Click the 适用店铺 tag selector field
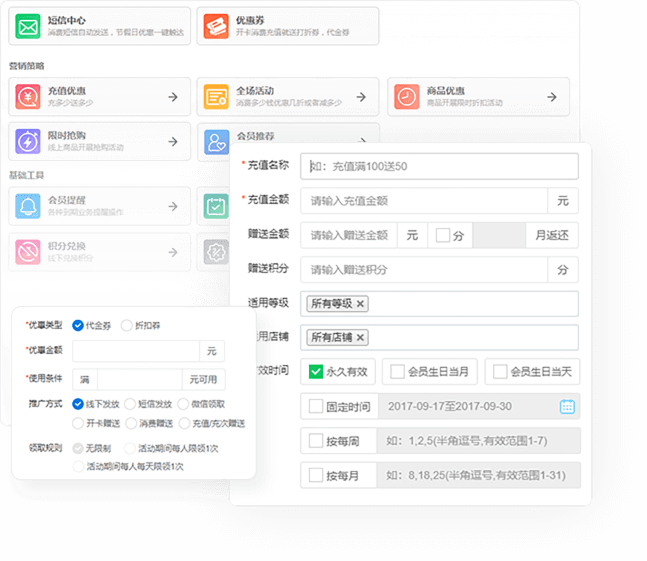This screenshot has width=647, height=561. [439, 337]
